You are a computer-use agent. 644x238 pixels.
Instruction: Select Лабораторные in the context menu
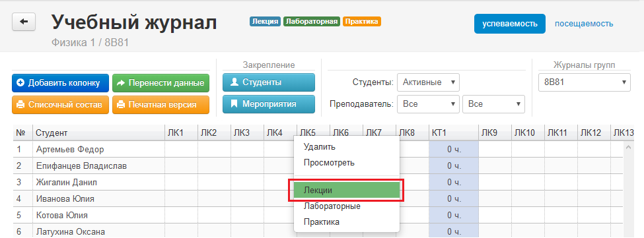click(347, 206)
